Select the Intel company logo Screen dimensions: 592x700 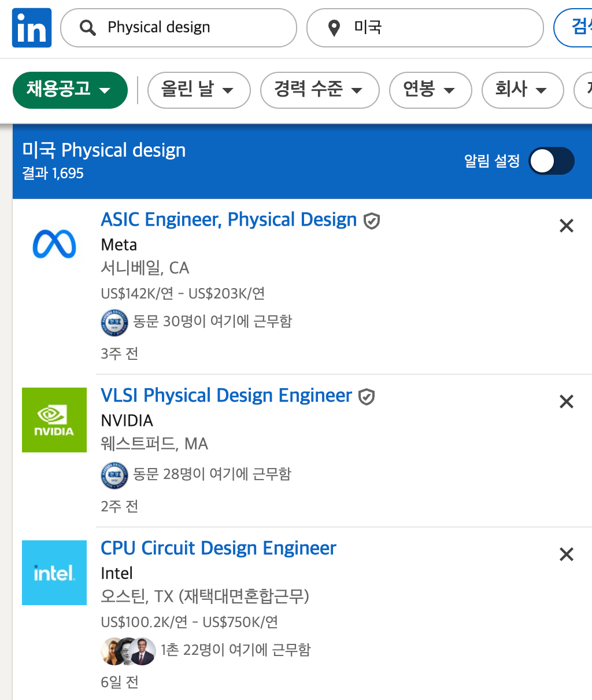tap(54, 573)
